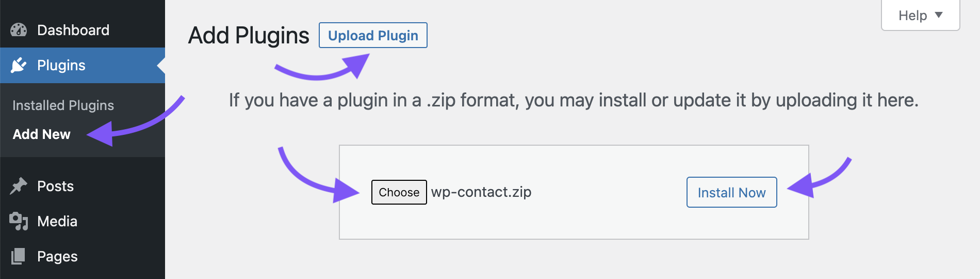The image size is (980, 279).
Task: Navigate to the Pages menu label
Action: [x=57, y=256]
